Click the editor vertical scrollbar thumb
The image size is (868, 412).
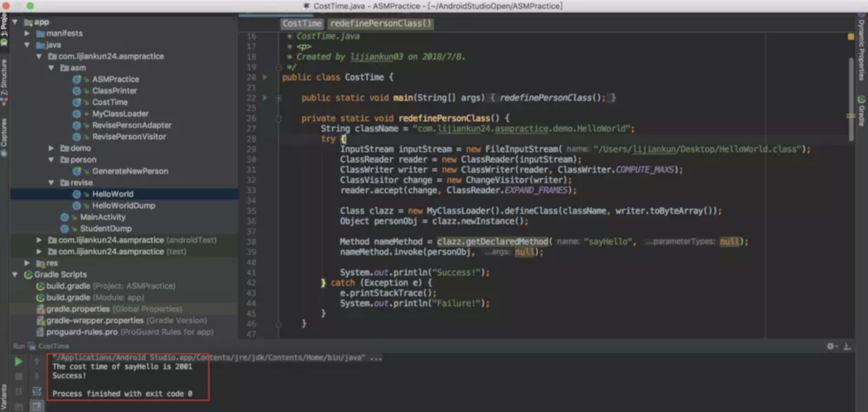851,100
